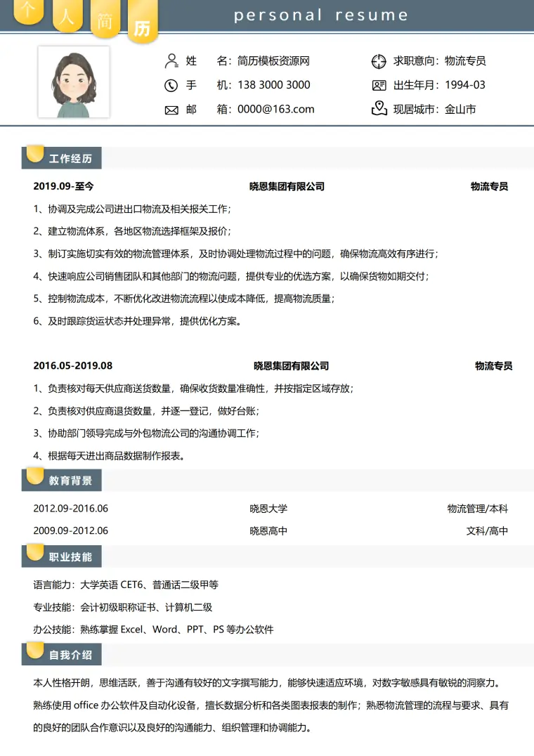Click the yellow 个 title badge

click(x=29, y=11)
